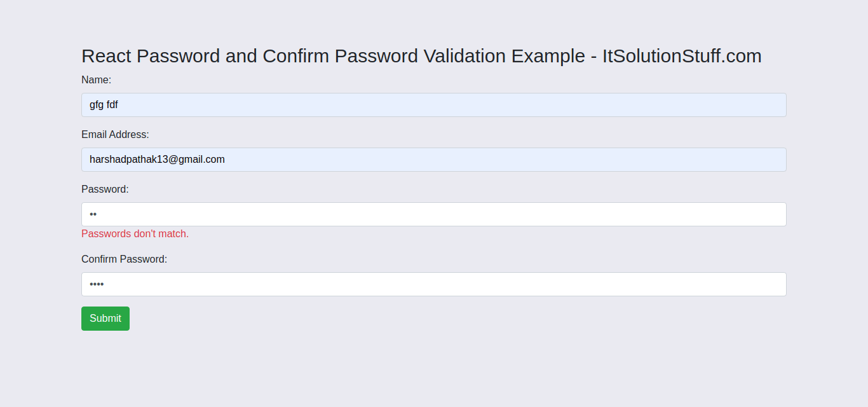
Task: Click the "Name:" field label
Action: coord(96,79)
